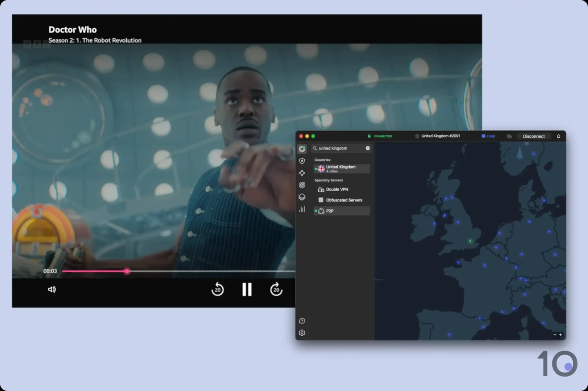This screenshot has height=391, width=588.
Task: Open the Meshnet nodes icon in sidebar
Action: (302, 173)
